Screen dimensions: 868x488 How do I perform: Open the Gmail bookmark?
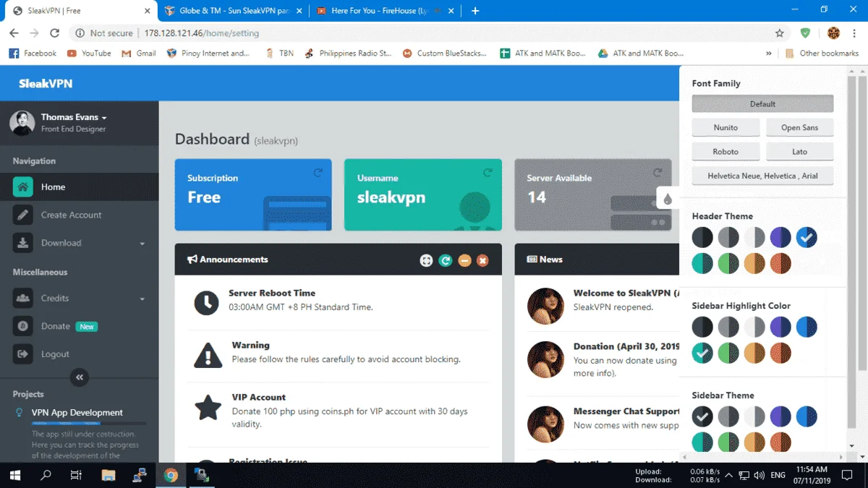[x=139, y=53]
